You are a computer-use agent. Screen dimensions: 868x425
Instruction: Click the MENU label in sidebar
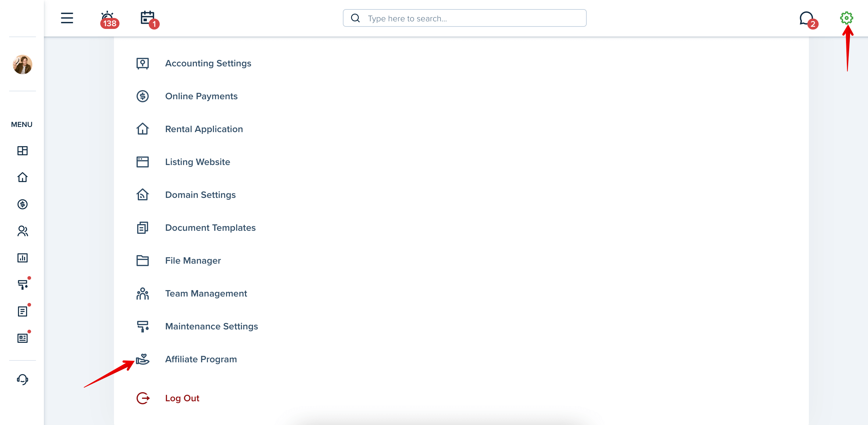(x=22, y=125)
